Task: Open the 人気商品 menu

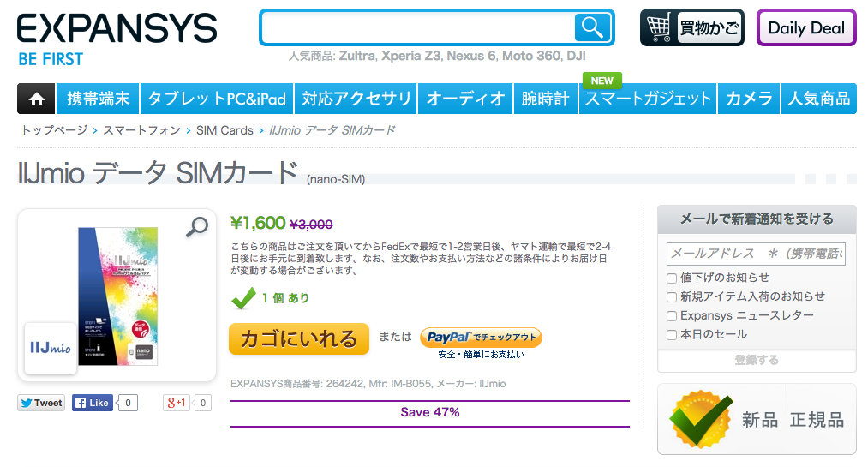Action: tap(819, 99)
